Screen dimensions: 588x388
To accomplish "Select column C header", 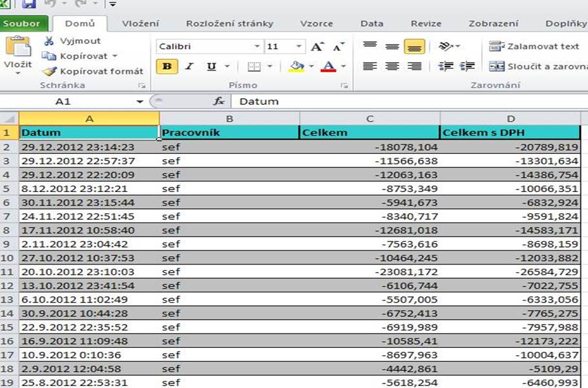I will pos(370,118).
